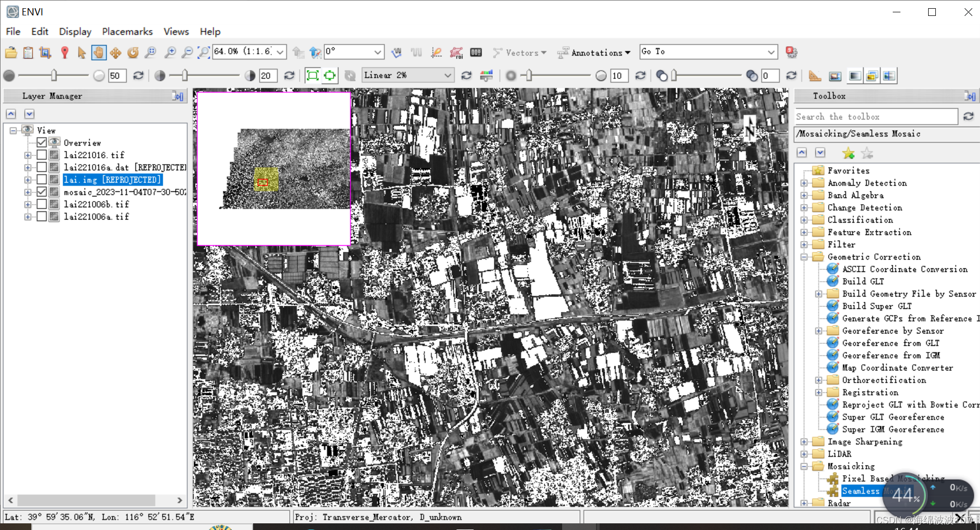This screenshot has width=980, height=530.
Task: Expand the Classification toolbox folder
Action: tap(804, 220)
